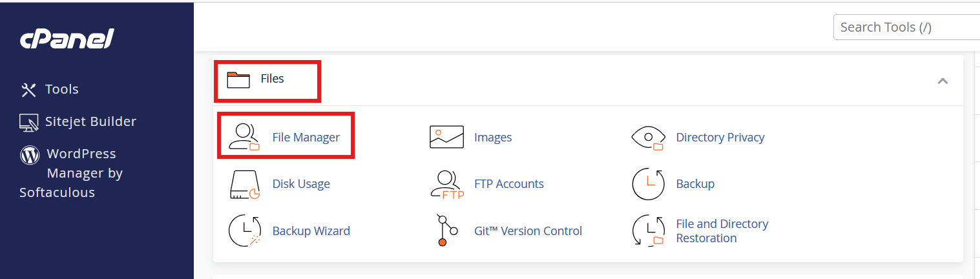Click the Images picture icon
This screenshot has width=980, height=279.
446,137
